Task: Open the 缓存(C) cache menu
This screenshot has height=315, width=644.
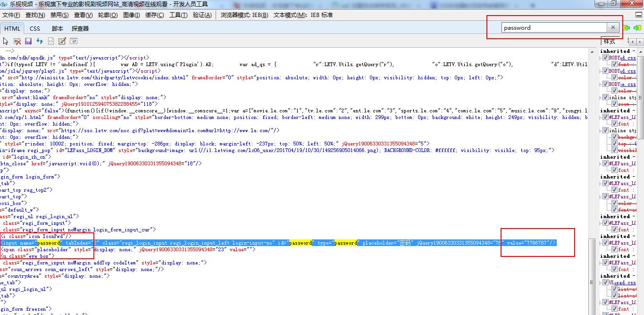Action: (155, 15)
